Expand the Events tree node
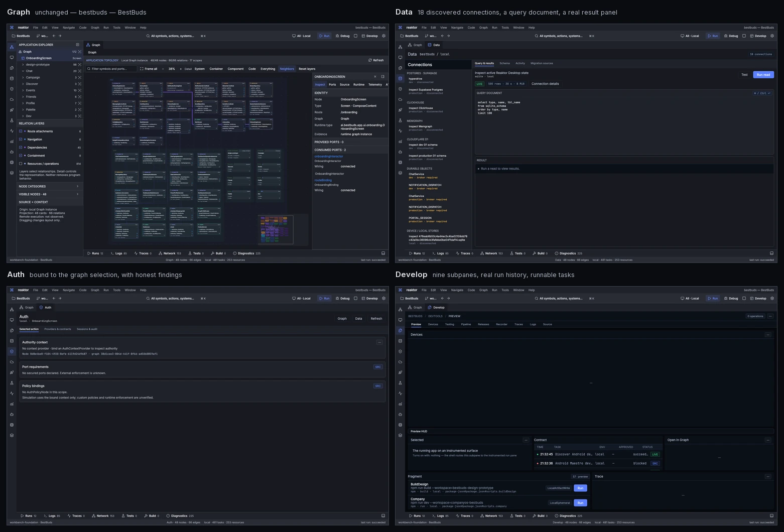Image resolution: width=784 pixels, height=532 pixels. click(x=23, y=90)
